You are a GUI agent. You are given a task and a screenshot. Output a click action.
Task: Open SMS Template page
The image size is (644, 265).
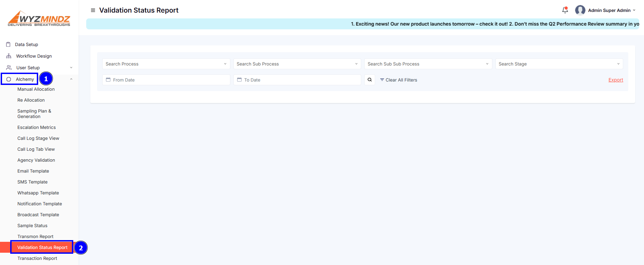[x=32, y=182]
